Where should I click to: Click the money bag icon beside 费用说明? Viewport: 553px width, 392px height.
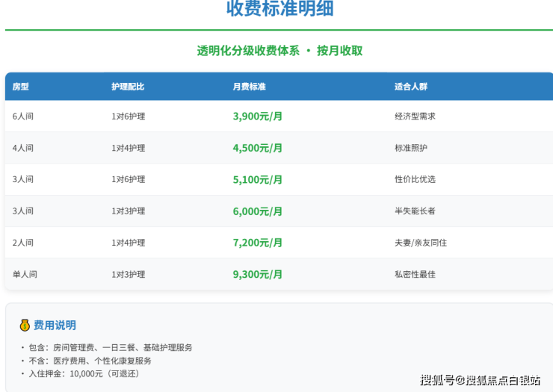point(25,326)
